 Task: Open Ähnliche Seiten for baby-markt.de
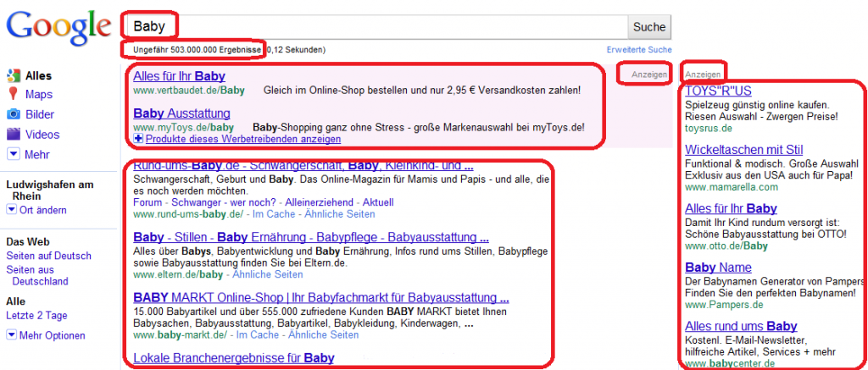point(324,334)
